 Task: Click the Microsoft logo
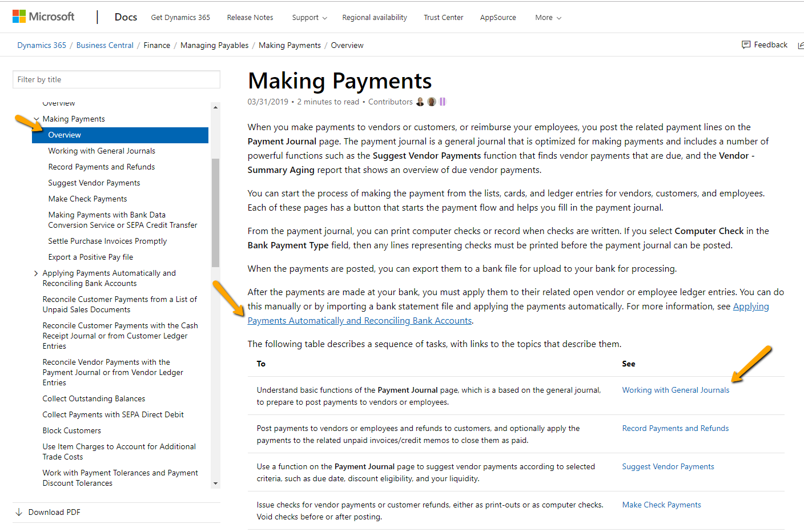[43, 17]
